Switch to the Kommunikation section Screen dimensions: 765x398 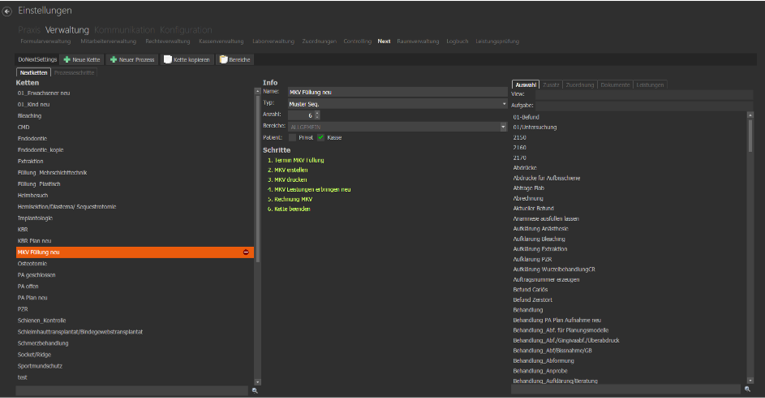pyautogui.click(x=124, y=30)
